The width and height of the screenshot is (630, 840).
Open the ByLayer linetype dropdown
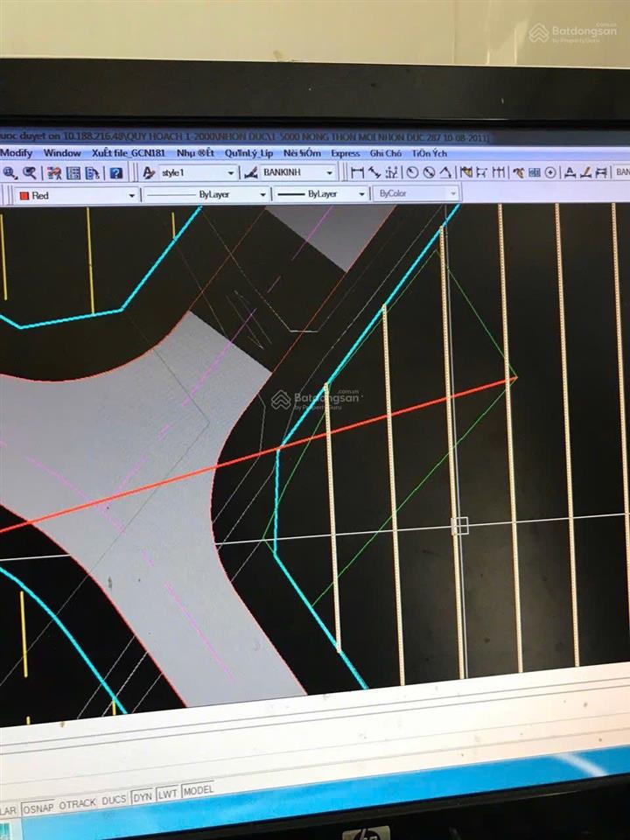(206, 194)
